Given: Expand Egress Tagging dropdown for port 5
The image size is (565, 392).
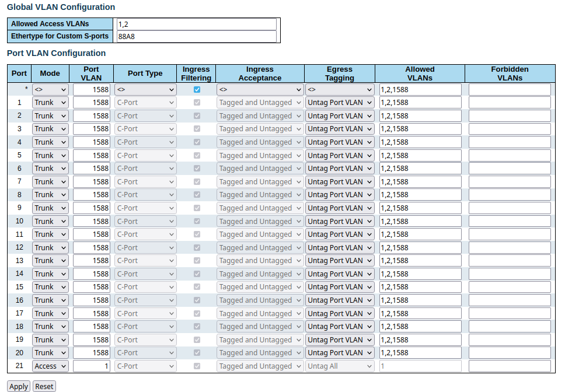Looking at the screenshot, I should (340, 156).
